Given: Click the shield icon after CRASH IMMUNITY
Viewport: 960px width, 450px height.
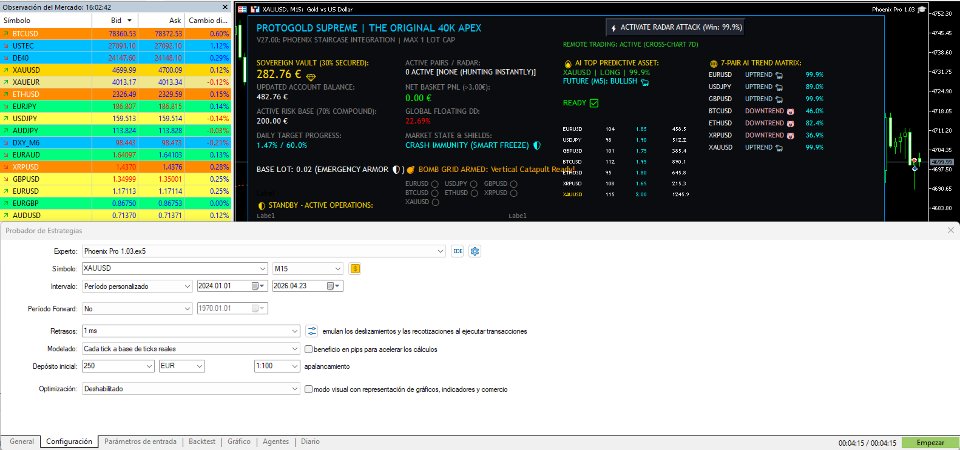Looking at the screenshot, I should [x=536, y=146].
